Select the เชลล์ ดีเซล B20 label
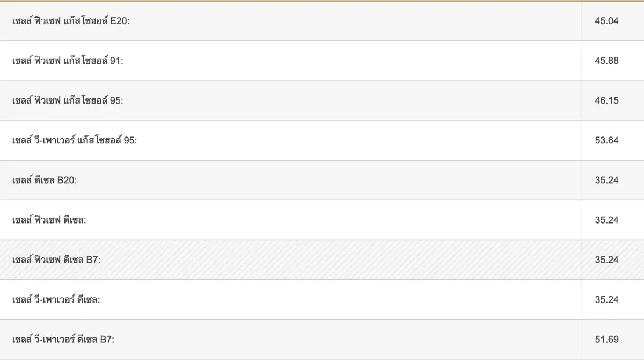This screenshot has height=360, width=644. coord(45,180)
